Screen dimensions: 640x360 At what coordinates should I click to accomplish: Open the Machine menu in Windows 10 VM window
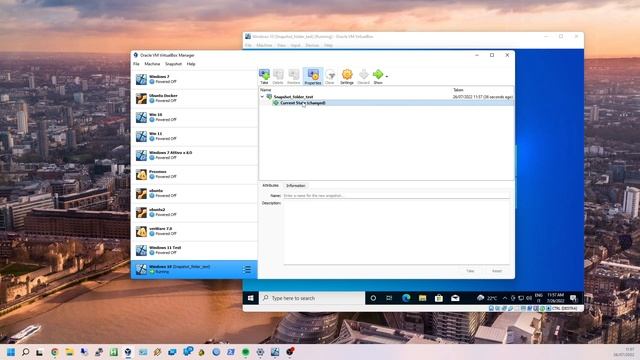[x=264, y=45]
